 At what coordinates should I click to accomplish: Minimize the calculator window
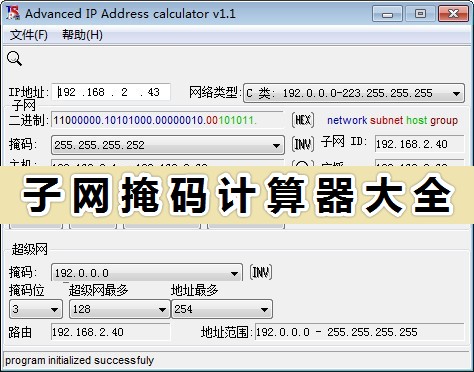click(x=387, y=14)
